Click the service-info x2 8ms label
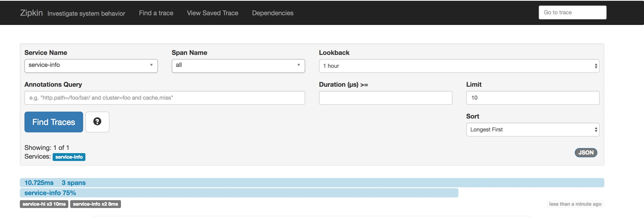644x220 pixels. tap(95, 204)
